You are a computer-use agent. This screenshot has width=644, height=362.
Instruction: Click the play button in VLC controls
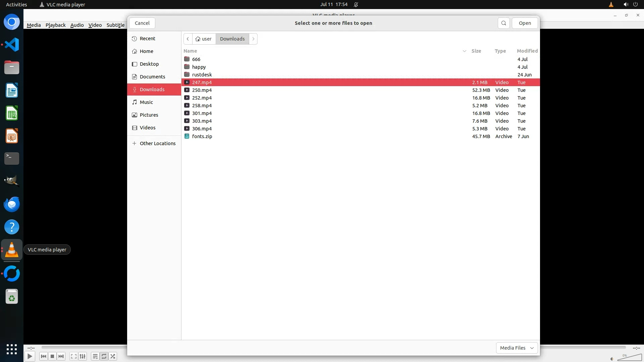30,356
